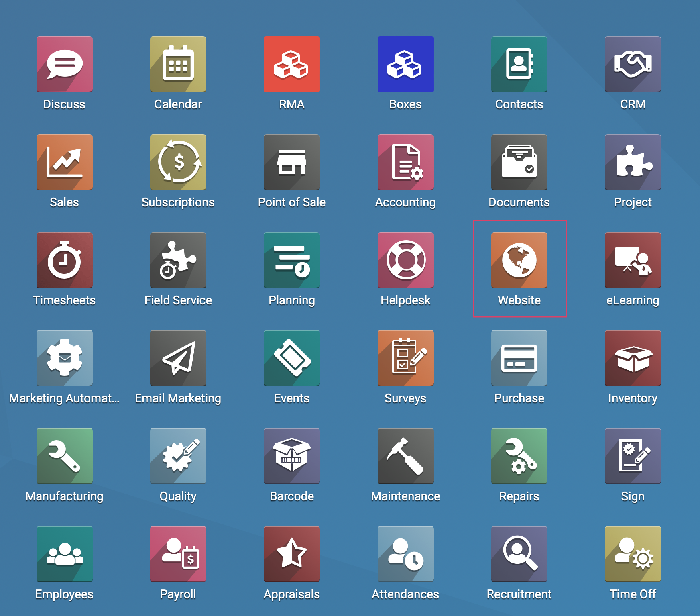Click the "Attendances" label
This screenshot has height=616, width=700.
click(405, 594)
